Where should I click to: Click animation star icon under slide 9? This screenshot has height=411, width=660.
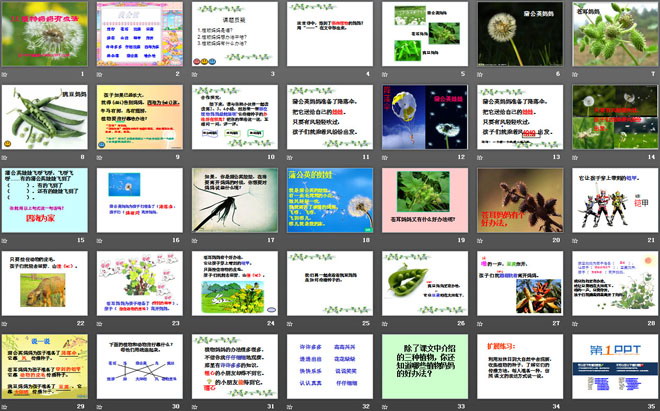point(100,157)
